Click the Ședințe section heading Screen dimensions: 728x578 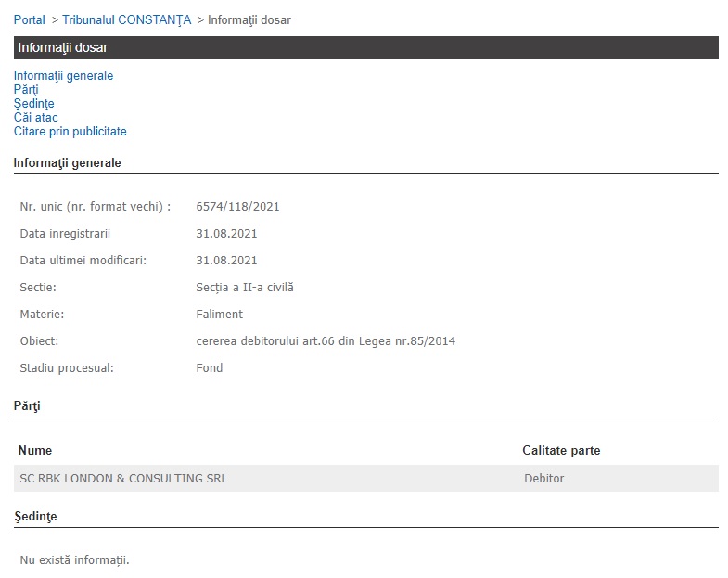pos(35,517)
